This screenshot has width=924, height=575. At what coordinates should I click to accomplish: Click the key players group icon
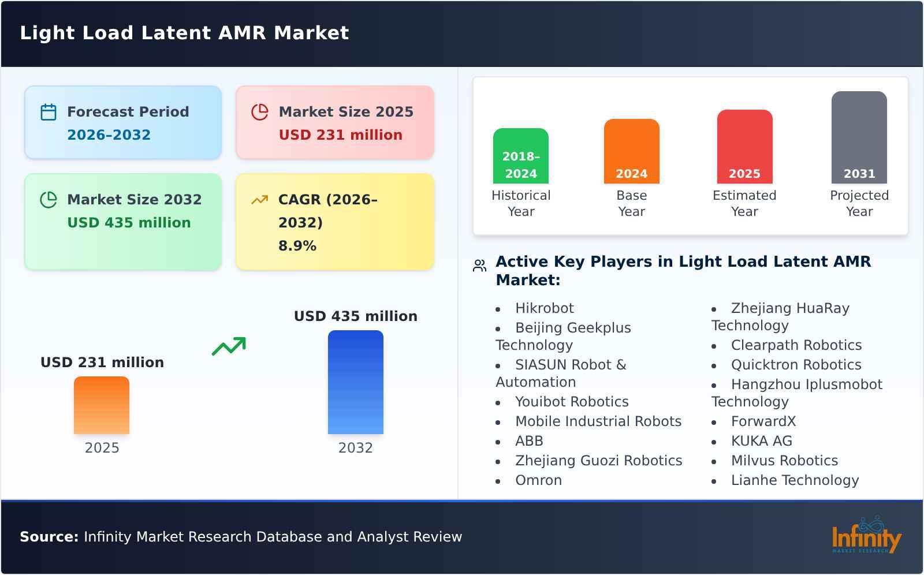[x=479, y=265]
